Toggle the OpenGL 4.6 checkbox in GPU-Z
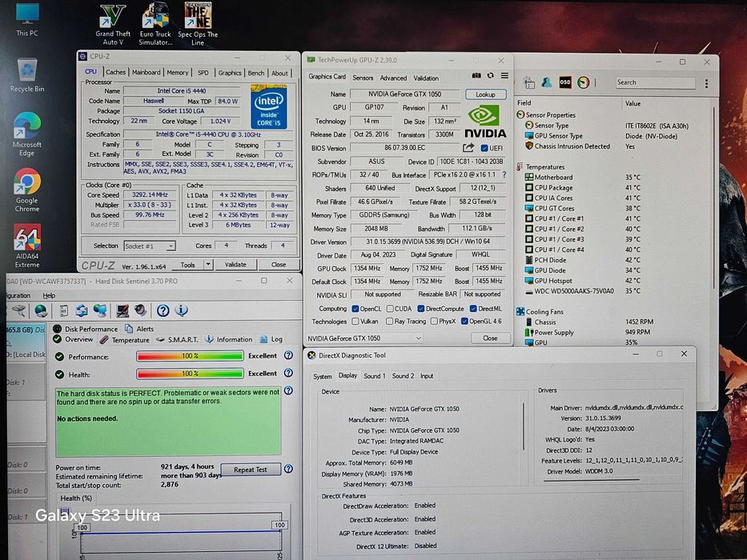Viewport: 747px width, 560px height. tap(464, 322)
